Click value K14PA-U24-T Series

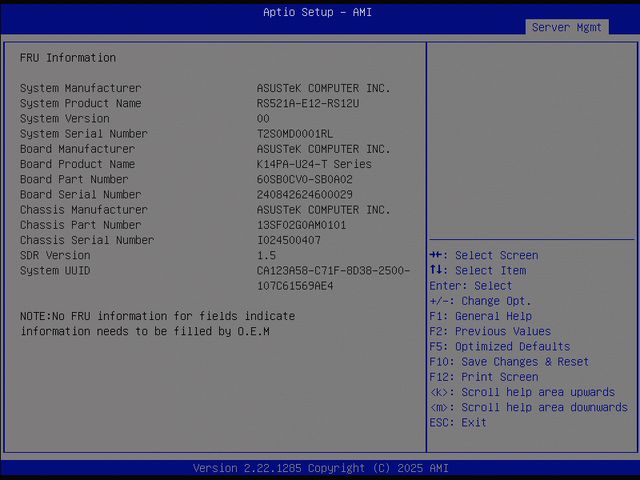pos(314,164)
